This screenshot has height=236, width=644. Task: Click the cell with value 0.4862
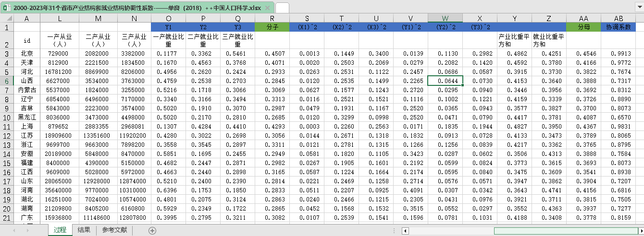[x=514, y=54]
